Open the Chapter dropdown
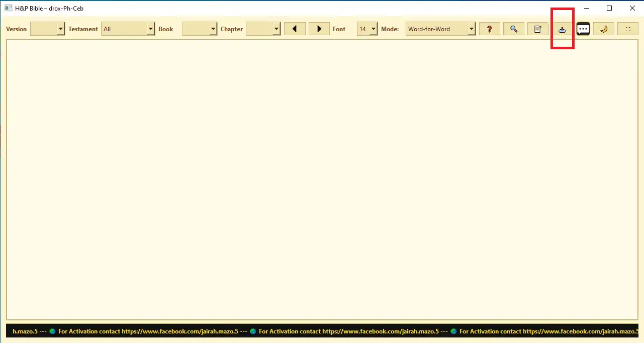644x343 pixels. (263, 29)
